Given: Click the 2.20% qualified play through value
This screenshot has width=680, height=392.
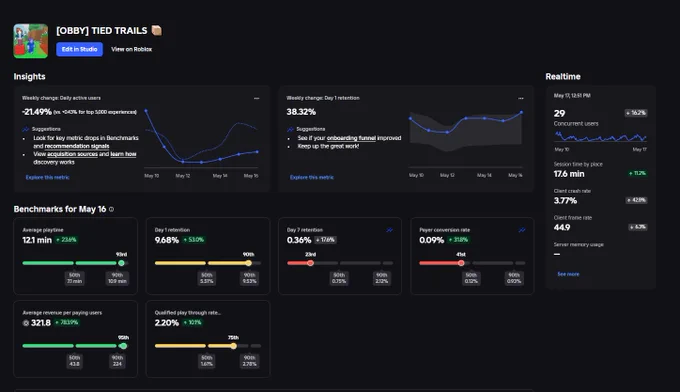Looking at the screenshot, I should click(167, 323).
